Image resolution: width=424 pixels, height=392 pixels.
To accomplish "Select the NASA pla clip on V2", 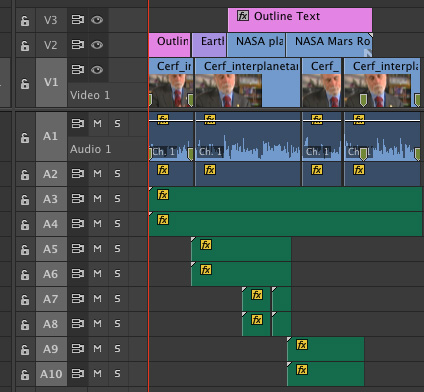I will coord(256,45).
